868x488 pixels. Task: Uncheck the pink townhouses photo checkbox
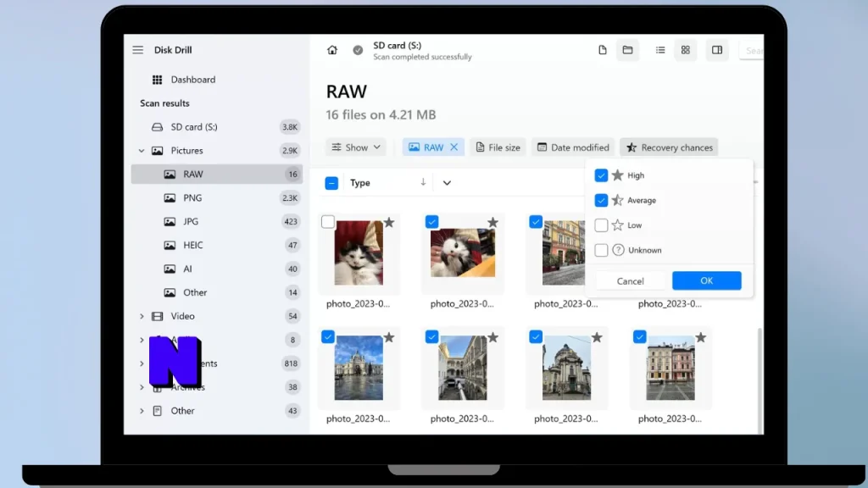pos(639,336)
